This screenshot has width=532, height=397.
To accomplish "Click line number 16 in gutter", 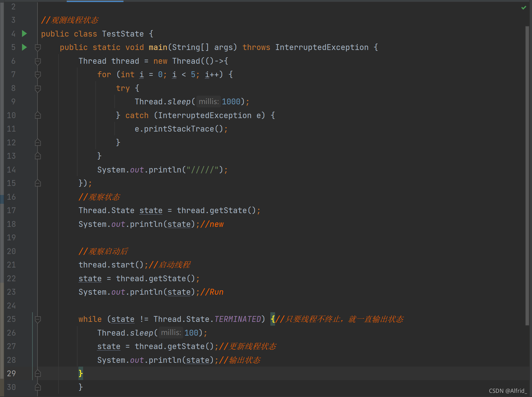I will click(x=11, y=197).
